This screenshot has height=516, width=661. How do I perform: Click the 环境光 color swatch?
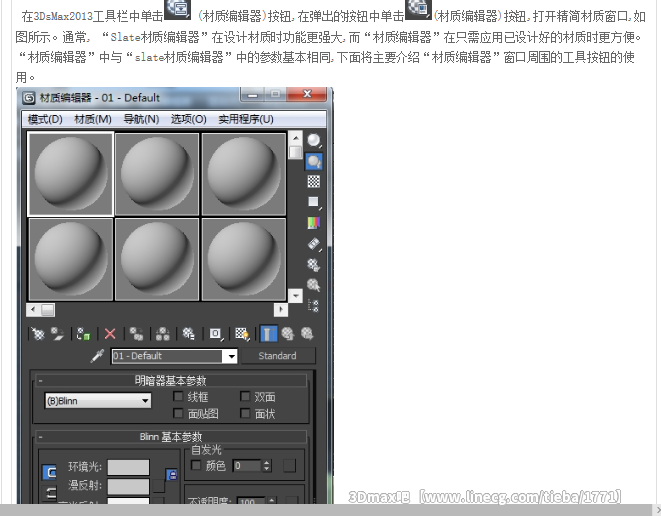coord(128,467)
